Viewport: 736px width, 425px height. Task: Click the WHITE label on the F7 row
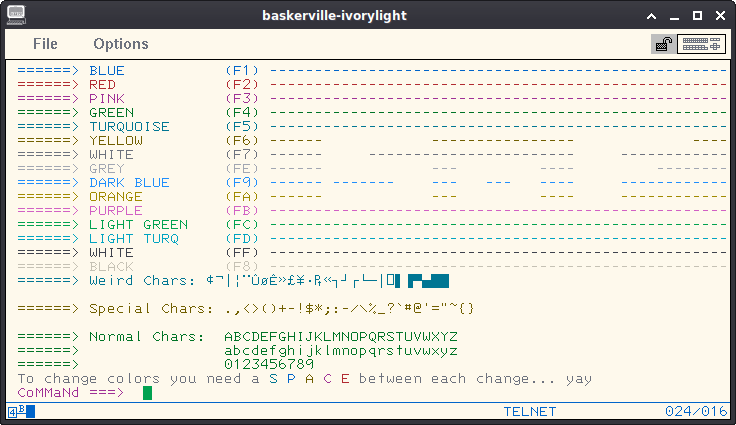112,155
